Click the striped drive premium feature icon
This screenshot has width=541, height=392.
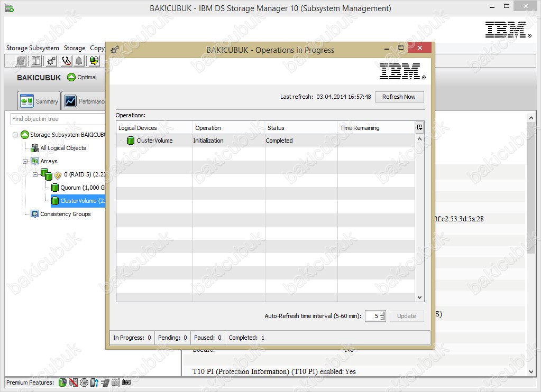coord(105,382)
